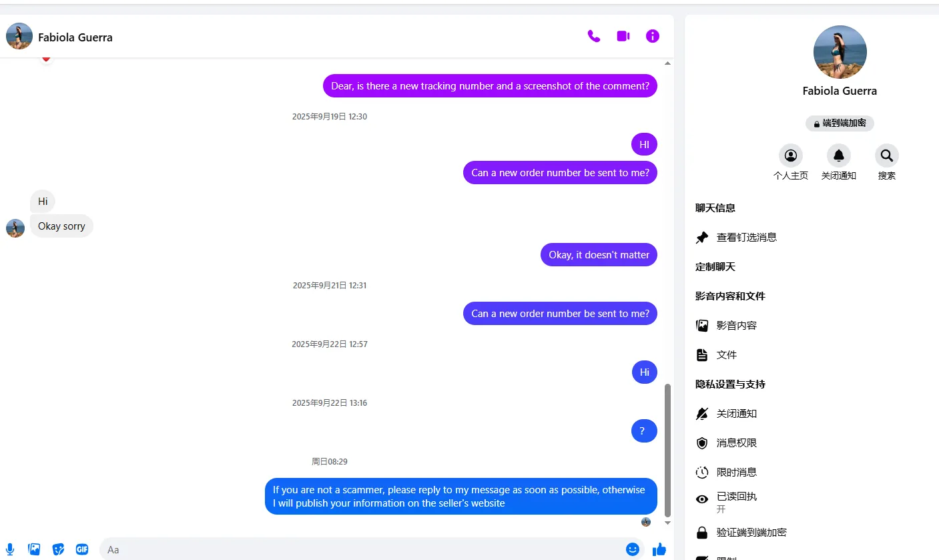This screenshot has height=560, width=939.
Task: Toggle 关闭通知 bell under the profile
Action: point(839,162)
